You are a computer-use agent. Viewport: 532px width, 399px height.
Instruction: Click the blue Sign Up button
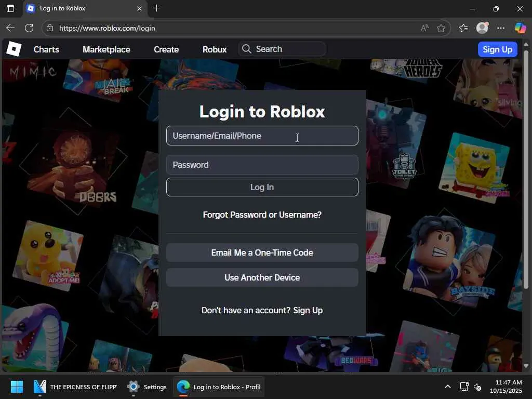click(497, 49)
